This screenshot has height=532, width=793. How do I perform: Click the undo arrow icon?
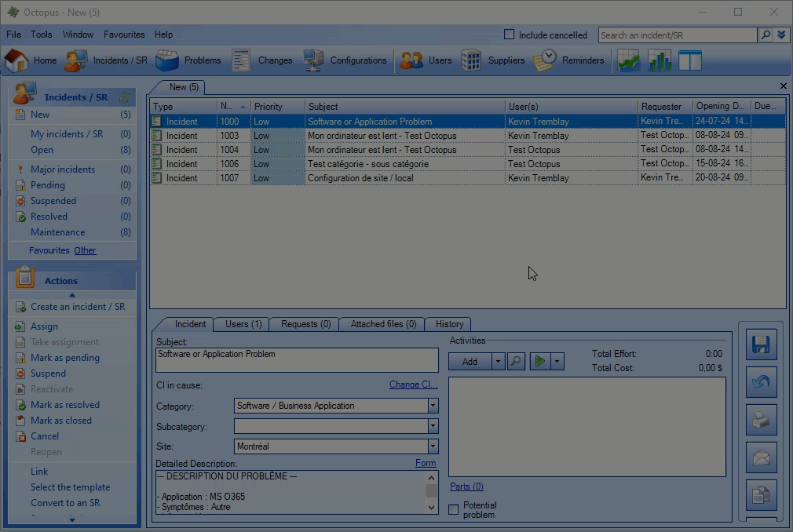click(x=760, y=383)
